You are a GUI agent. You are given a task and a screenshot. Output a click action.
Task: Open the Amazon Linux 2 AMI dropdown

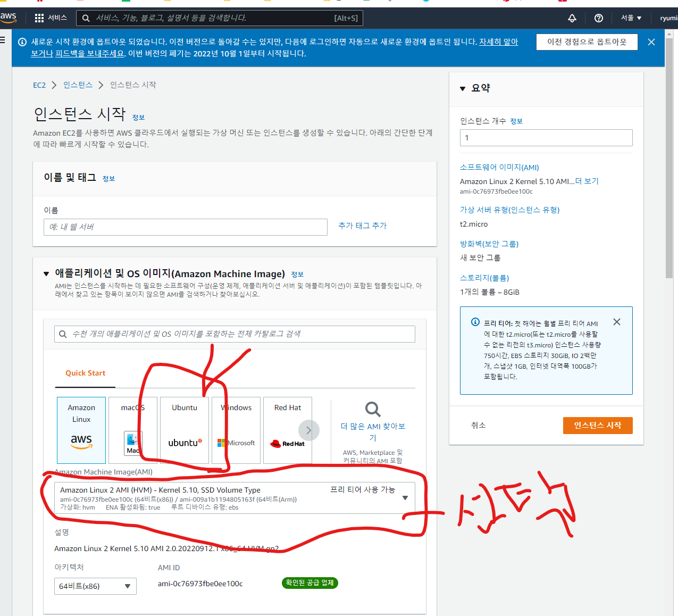[x=235, y=498]
